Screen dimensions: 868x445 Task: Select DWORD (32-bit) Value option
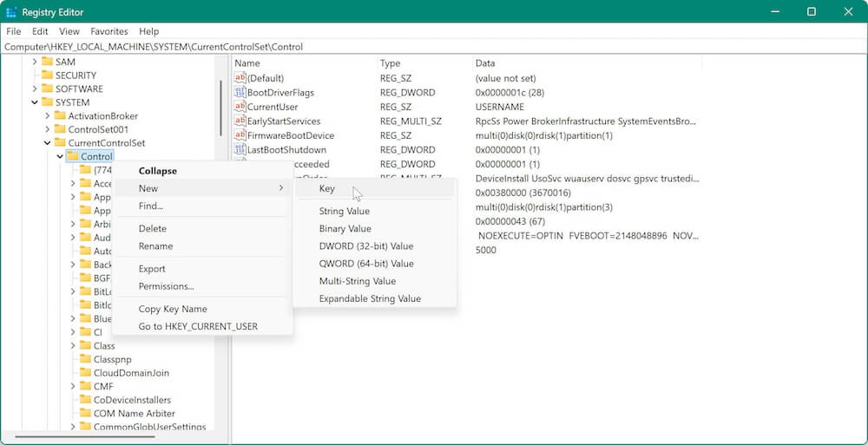[365, 246]
